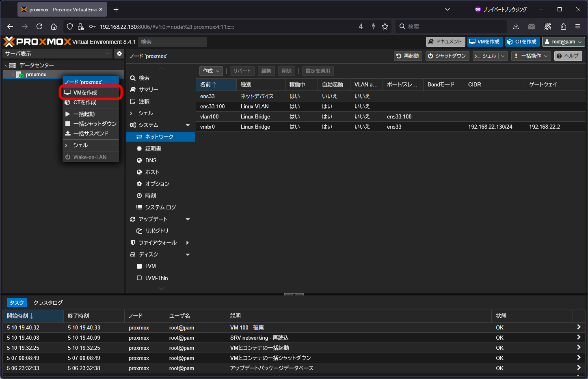
Task: Sort by 名前 column header
Action: pos(216,84)
